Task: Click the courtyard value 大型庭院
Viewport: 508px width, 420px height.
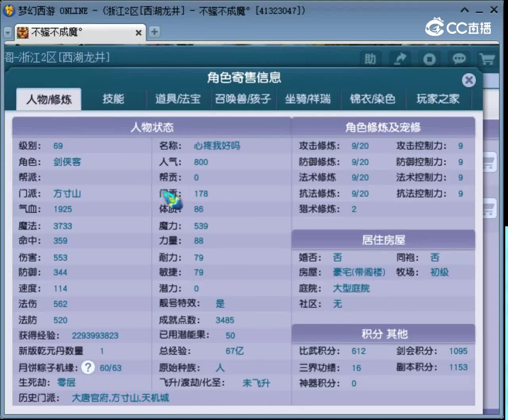Action: pyautogui.click(x=351, y=288)
